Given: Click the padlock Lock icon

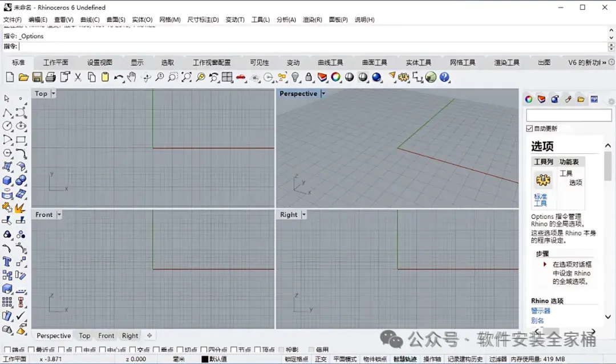Looking at the screenshot, I should tap(309, 77).
